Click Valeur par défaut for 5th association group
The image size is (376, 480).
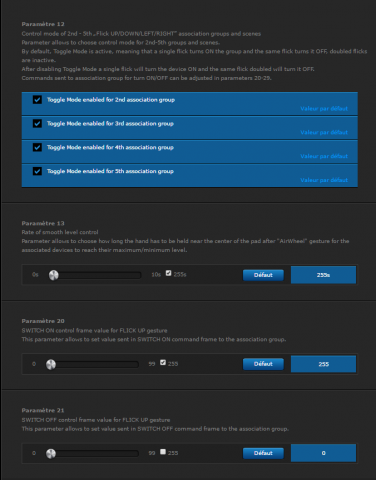(x=324, y=180)
